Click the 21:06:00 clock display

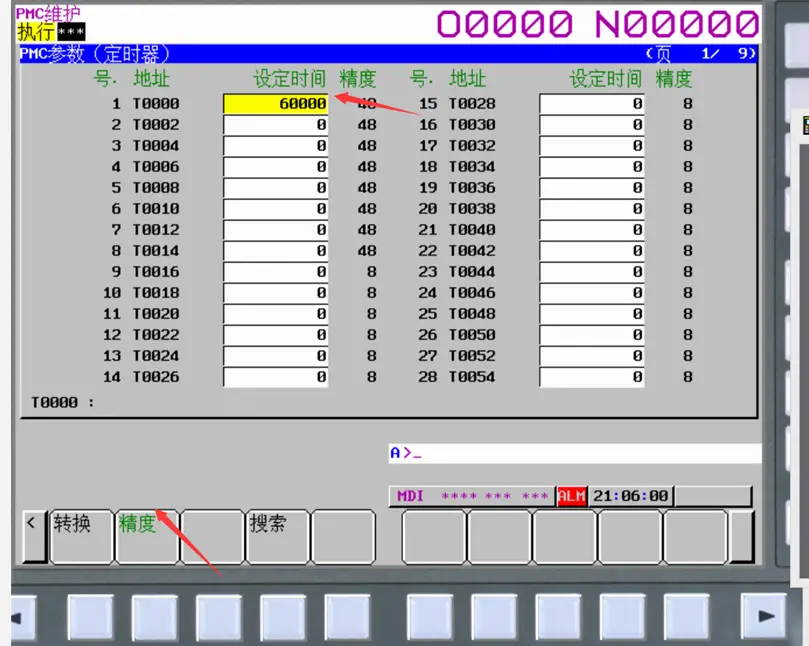pos(630,496)
